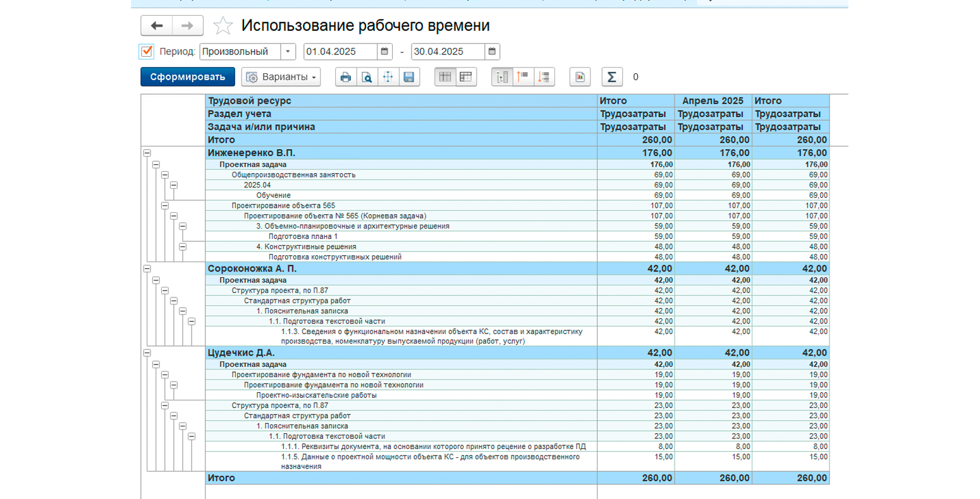Collapse the Цудечкис Д.А. group

(147, 353)
